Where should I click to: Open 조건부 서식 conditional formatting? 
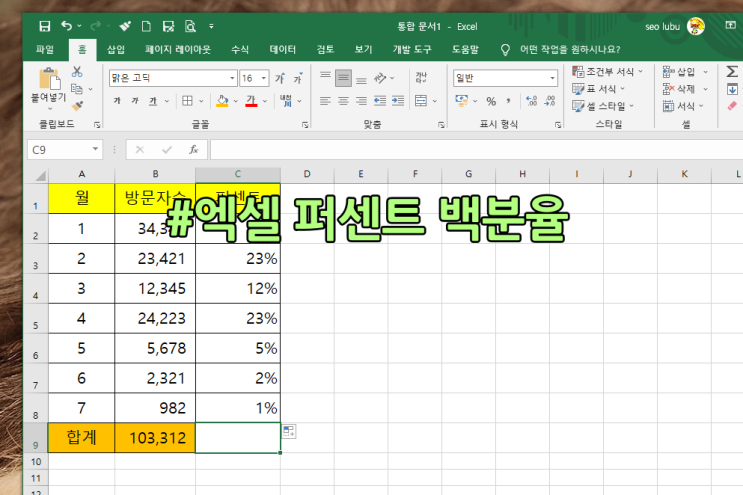607,72
